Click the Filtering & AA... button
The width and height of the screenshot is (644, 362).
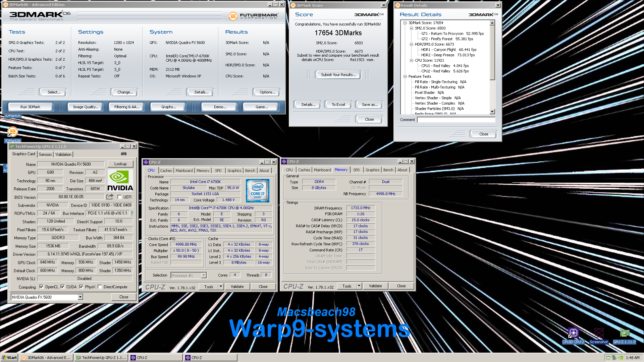[x=127, y=107]
